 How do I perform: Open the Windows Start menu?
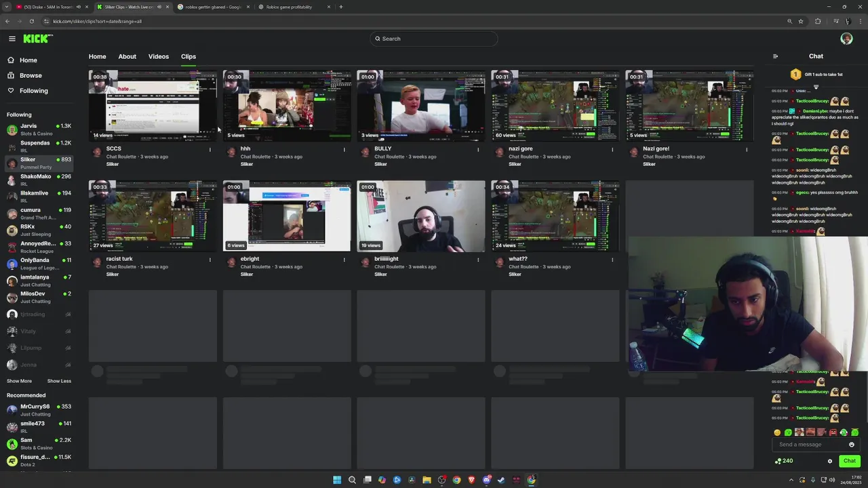(x=337, y=480)
